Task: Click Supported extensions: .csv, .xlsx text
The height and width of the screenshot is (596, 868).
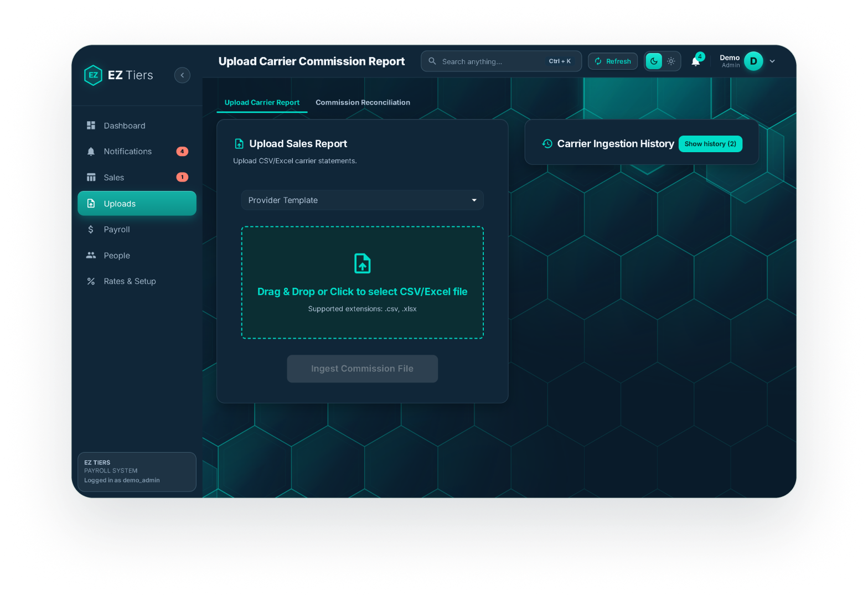Action: 362,309
